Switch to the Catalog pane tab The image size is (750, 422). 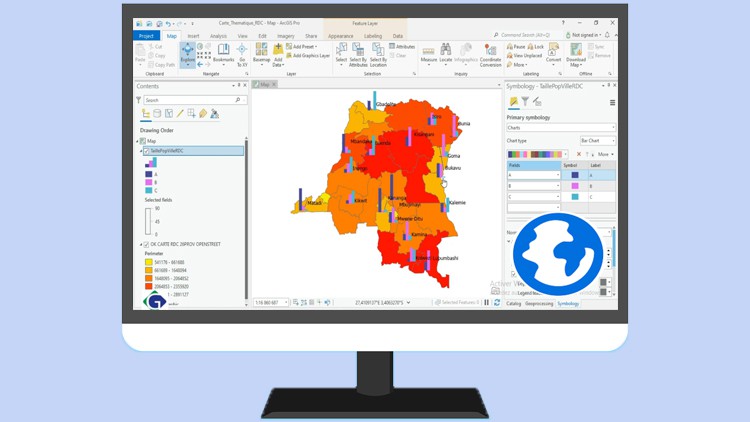[513, 303]
